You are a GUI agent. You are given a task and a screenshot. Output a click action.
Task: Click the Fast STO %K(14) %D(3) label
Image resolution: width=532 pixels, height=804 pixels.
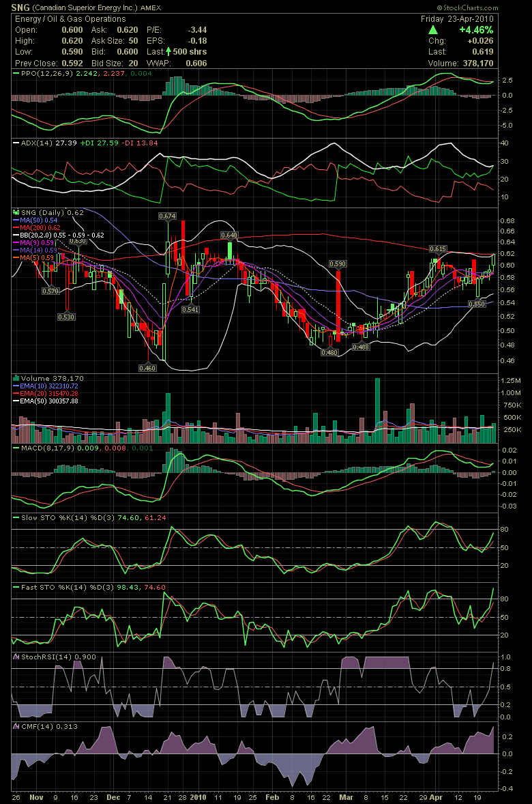(68, 587)
